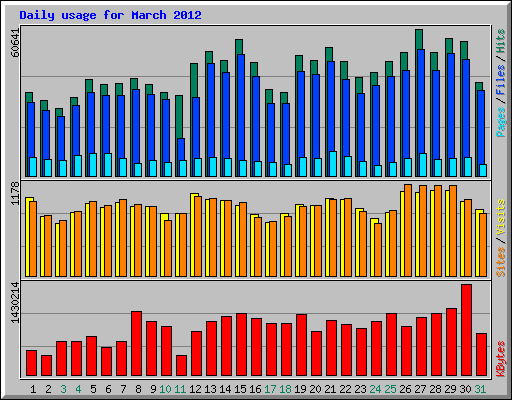Click day 22 on the x-axis

point(346,389)
